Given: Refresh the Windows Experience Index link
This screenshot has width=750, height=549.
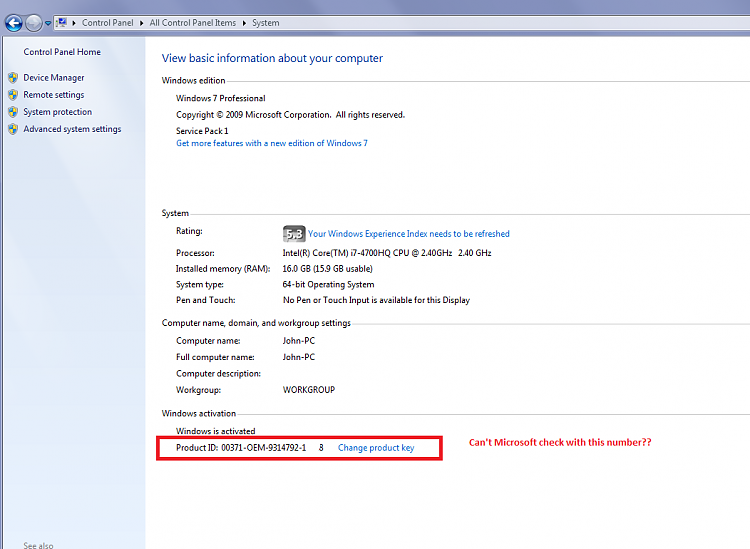Looking at the screenshot, I should [408, 234].
